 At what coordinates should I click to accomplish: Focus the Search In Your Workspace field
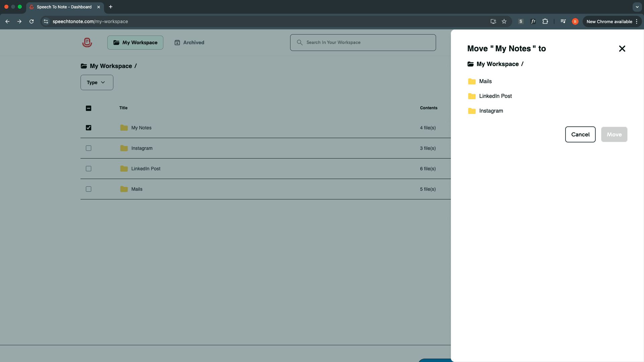pos(363,43)
